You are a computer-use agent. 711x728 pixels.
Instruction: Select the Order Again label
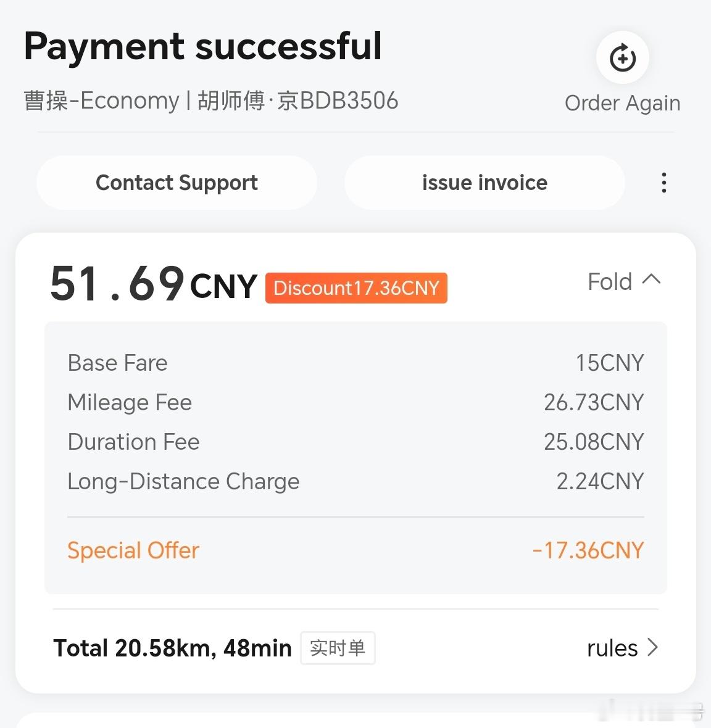pyautogui.click(x=622, y=103)
